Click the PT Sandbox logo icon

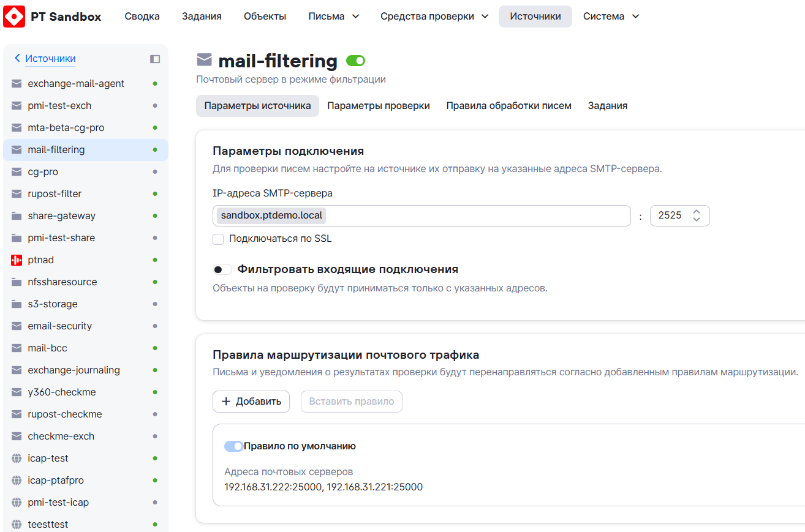[14, 17]
